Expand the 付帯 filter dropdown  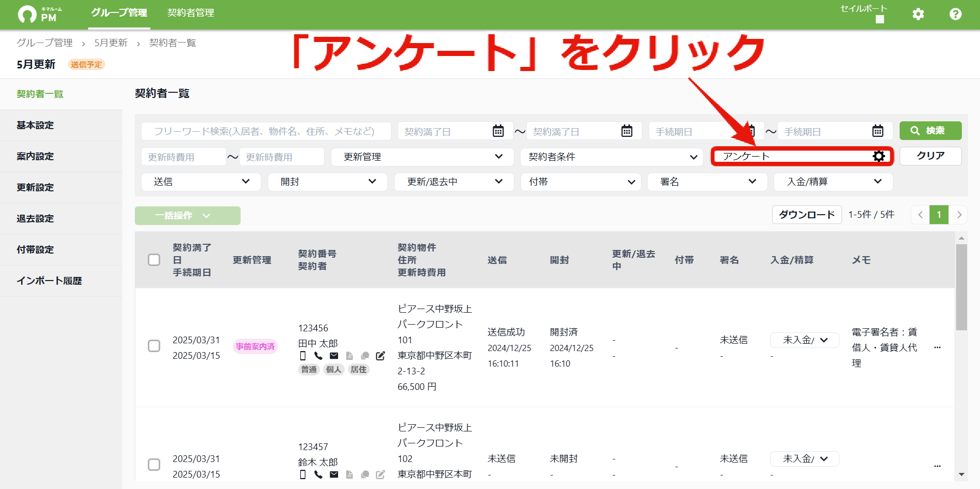tap(581, 181)
